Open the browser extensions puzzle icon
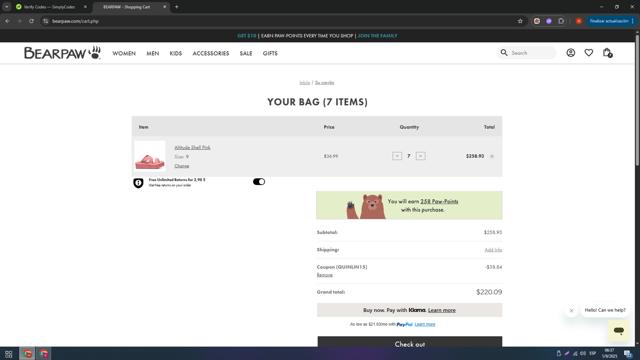640x360 pixels. [x=561, y=21]
